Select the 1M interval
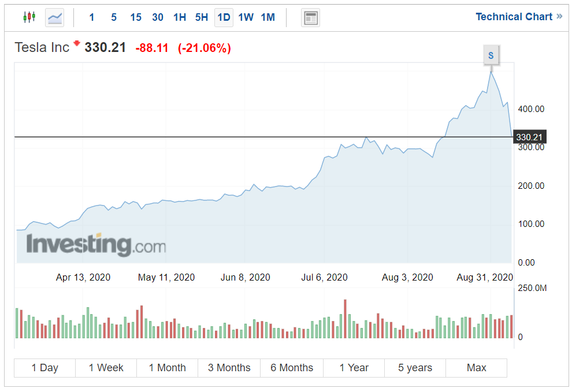This screenshot has width=572, height=392. tap(268, 17)
